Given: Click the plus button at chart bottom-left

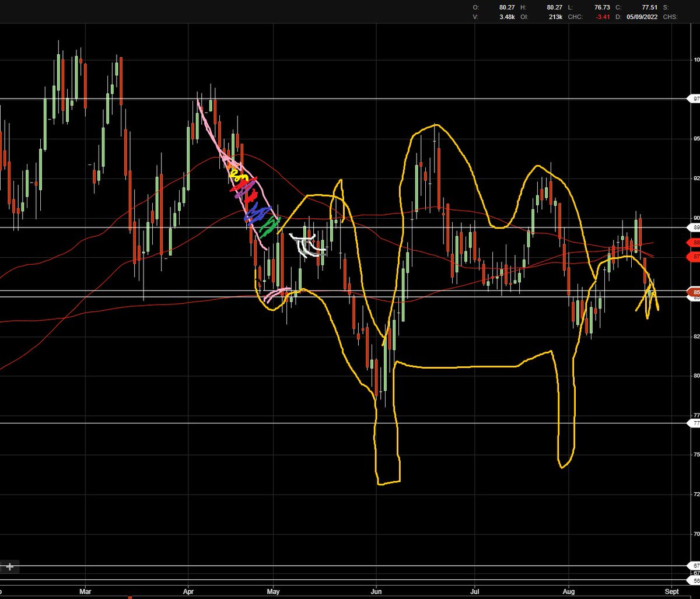Looking at the screenshot, I should coord(10,566).
